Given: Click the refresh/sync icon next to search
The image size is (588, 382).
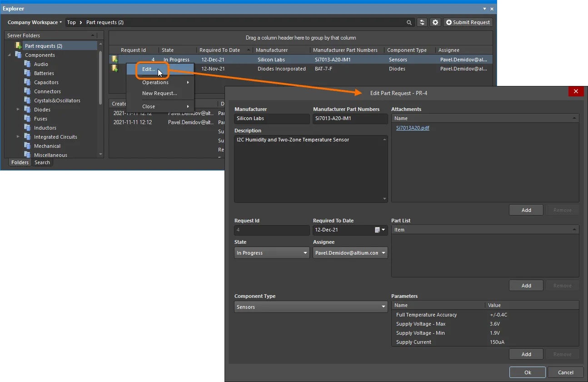Looking at the screenshot, I should 422,22.
